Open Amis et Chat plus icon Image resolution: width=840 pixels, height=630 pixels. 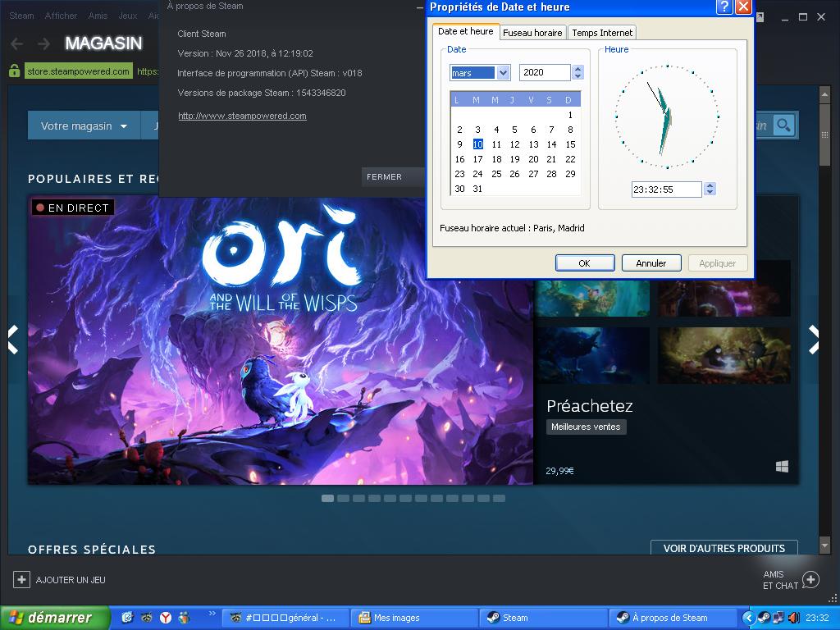[810, 580]
